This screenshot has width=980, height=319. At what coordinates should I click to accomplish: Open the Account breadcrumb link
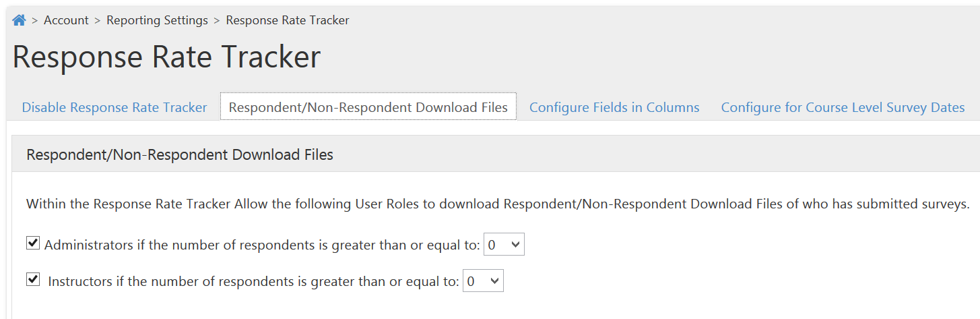pyautogui.click(x=66, y=20)
